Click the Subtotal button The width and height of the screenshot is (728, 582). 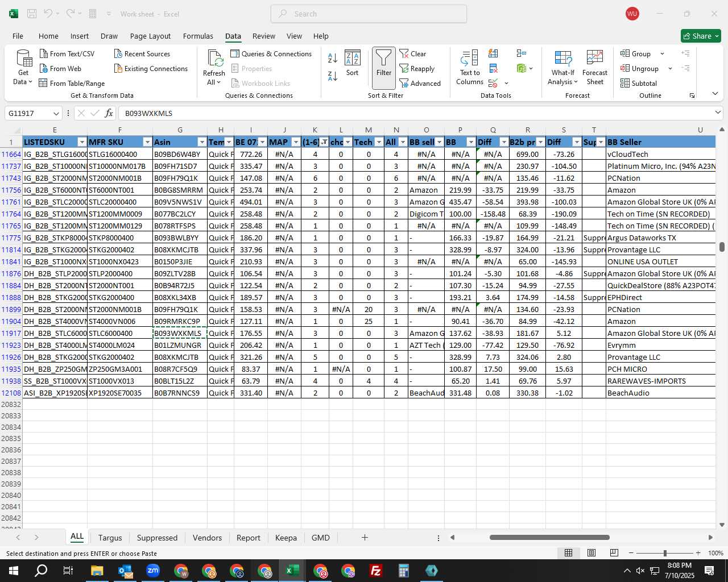click(639, 83)
